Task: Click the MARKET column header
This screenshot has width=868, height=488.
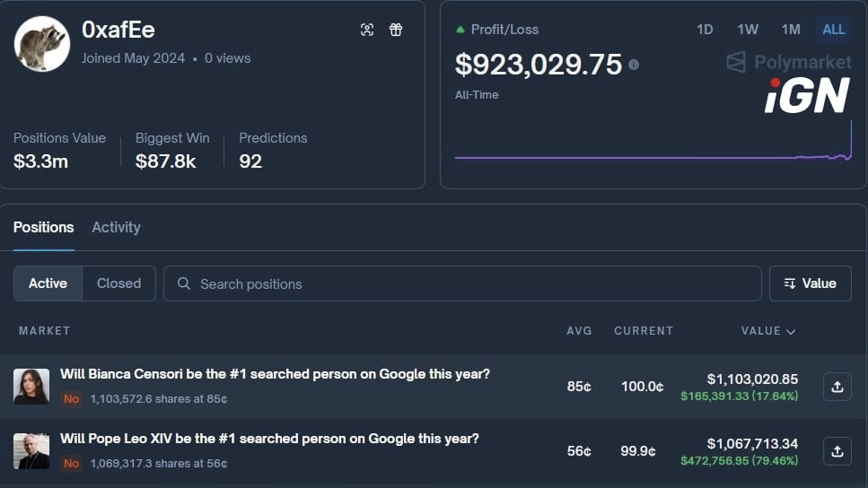Action: click(x=45, y=331)
